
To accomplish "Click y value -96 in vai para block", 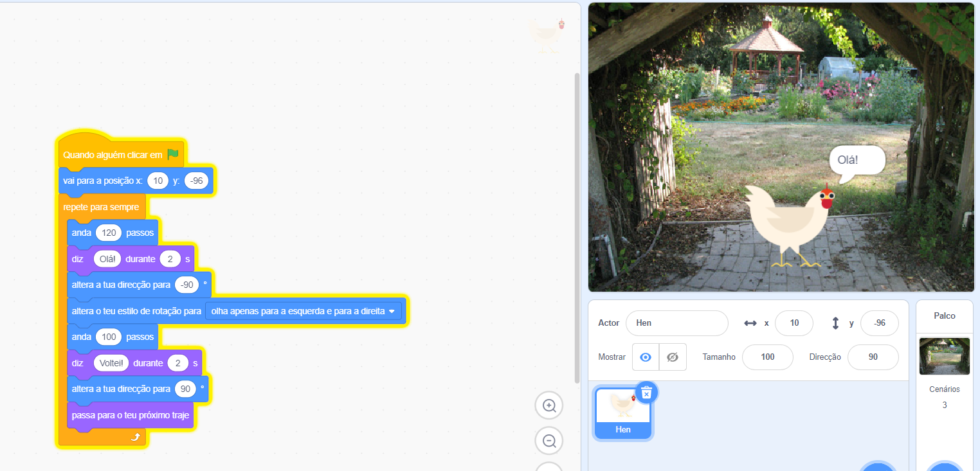I will click(196, 181).
